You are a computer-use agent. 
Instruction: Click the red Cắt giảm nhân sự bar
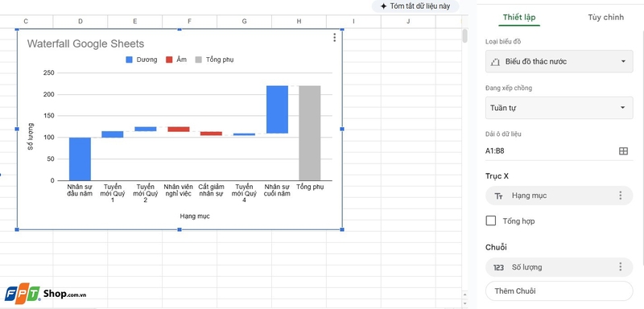pos(211,134)
